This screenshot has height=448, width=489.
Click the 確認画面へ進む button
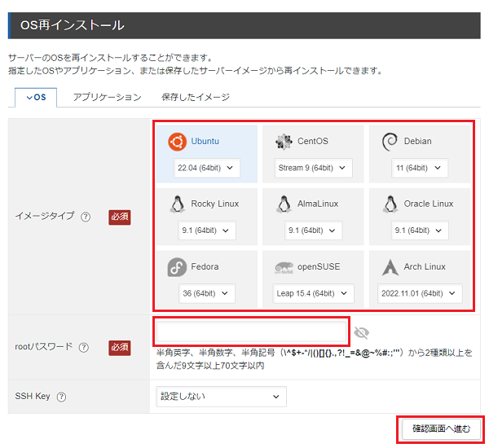[x=441, y=429]
